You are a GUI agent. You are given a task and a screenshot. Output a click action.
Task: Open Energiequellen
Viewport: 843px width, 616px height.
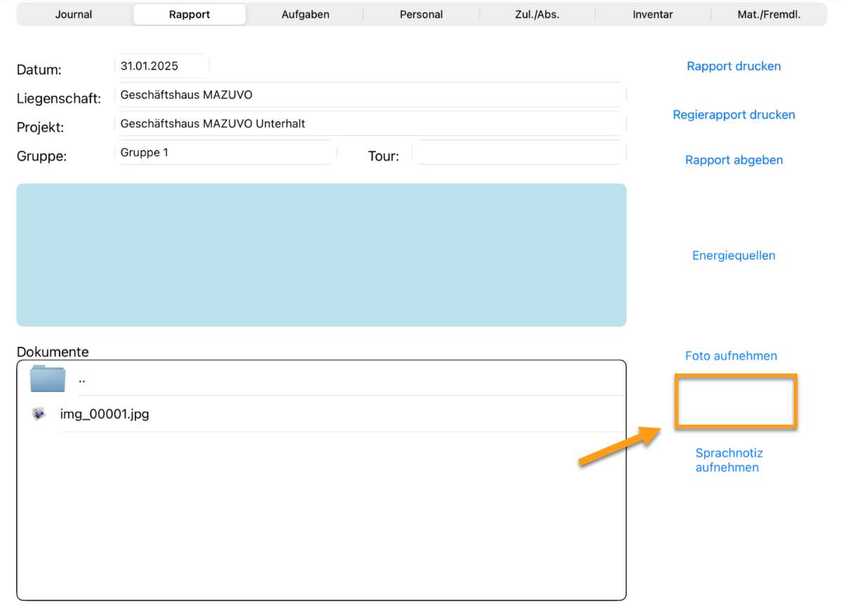click(x=734, y=256)
